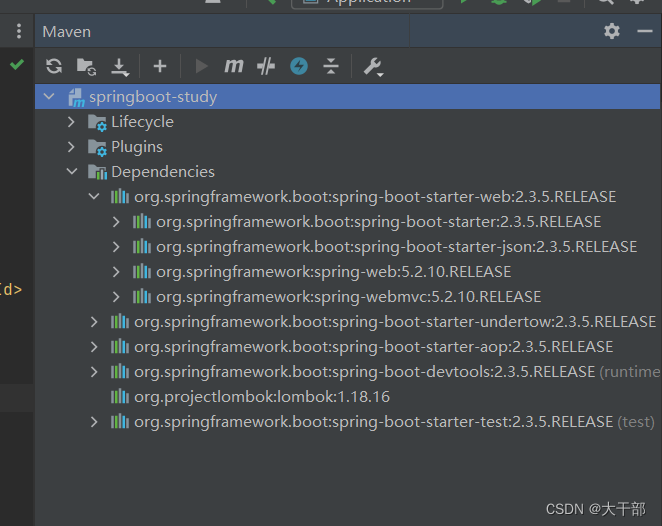Viewport: 662px width, 526px height.
Task: Select spring-boot-starter-json:2.3.5.RELEASE row
Action: tap(347, 247)
